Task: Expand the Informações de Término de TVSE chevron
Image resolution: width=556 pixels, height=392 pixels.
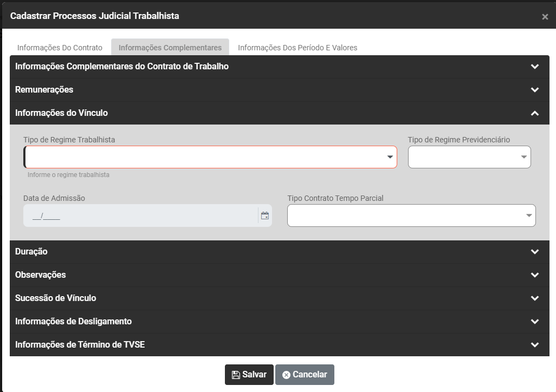Action: (x=535, y=345)
